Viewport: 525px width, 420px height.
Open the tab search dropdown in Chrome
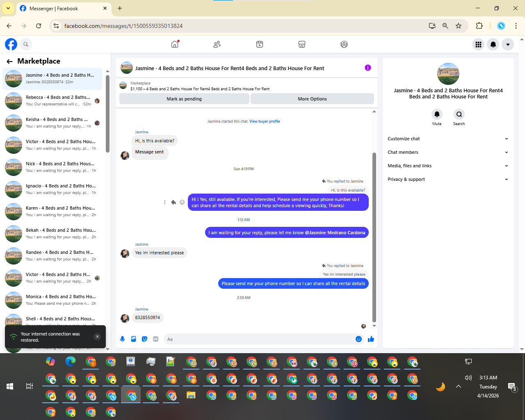pos(8,8)
